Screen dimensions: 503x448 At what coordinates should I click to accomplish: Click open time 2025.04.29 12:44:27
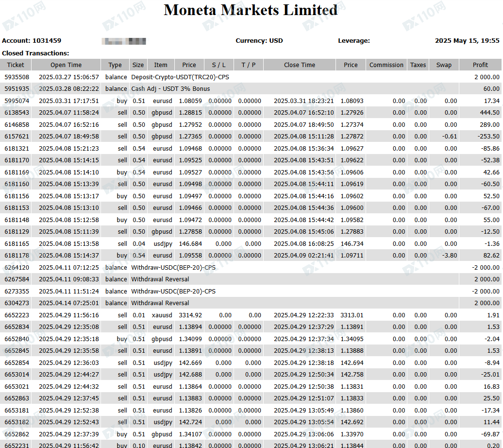69,374
